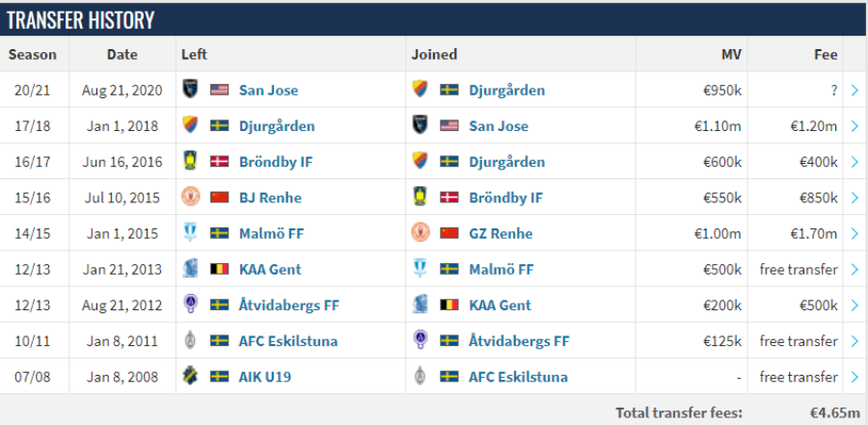Expand details arrow for €1.20m fee row
Viewport: 868px width, 425px height.
(x=854, y=126)
